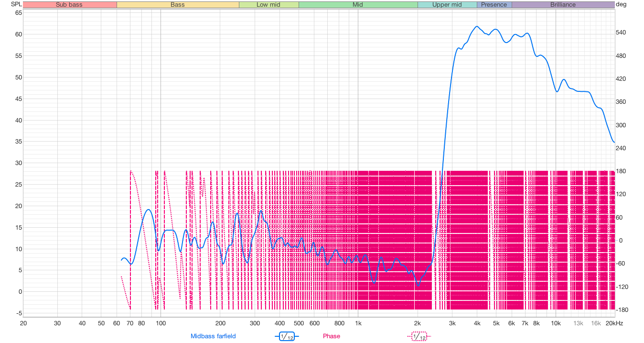Click the Low mid frequency band
The height and width of the screenshot is (343, 644).
click(x=269, y=5)
